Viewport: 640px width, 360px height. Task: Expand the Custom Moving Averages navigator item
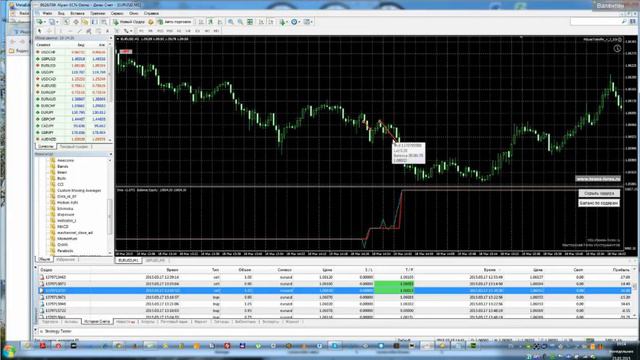pyautogui.click(x=79, y=190)
